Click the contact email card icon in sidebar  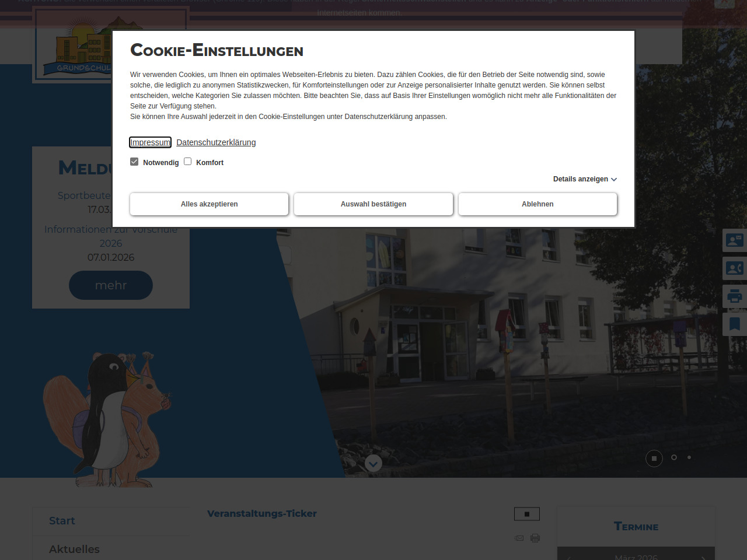[734, 240]
